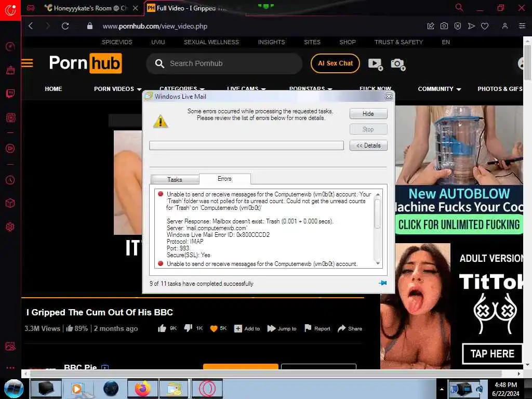Open the Windows Start button
532x399 pixels.
tap(14, 389)
